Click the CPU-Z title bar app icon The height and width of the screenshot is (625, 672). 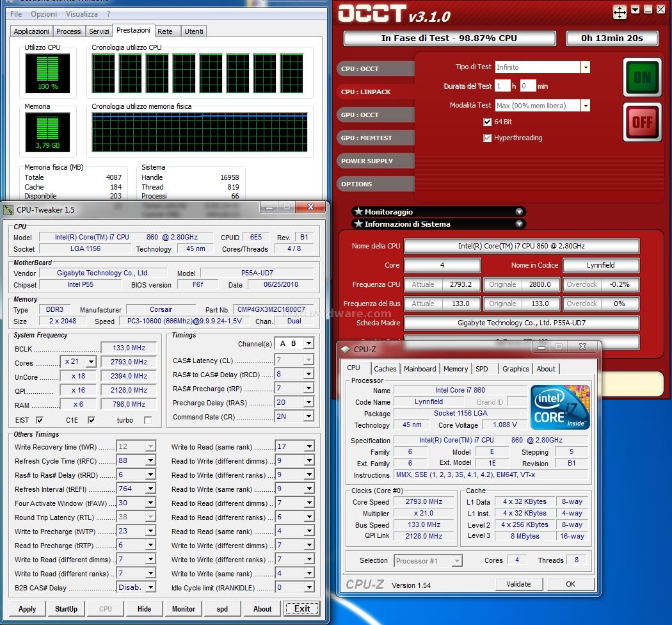click(346, 349)
